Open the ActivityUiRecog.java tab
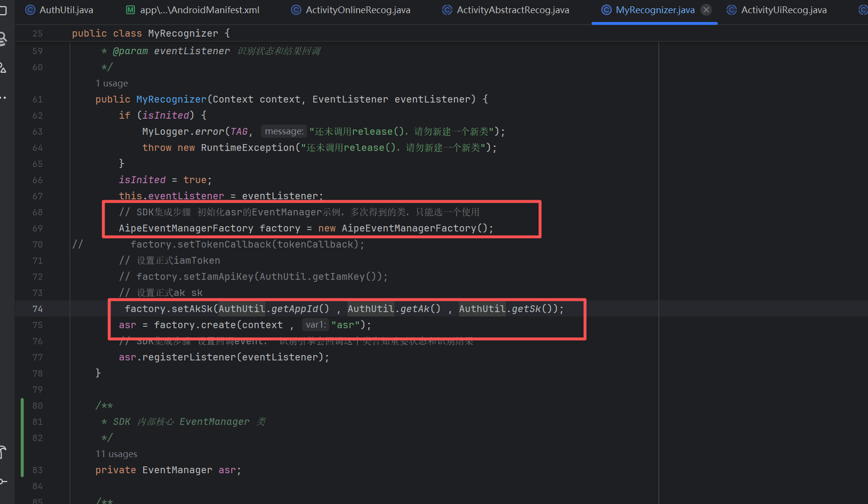This screenshot has width=868, height=504. (x=777, y=10)
